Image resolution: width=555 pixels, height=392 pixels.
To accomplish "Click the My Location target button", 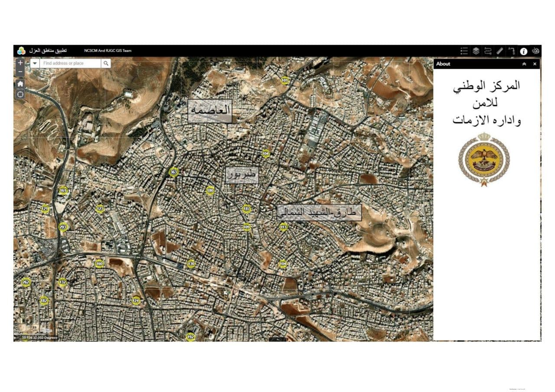I will point(20,94).
